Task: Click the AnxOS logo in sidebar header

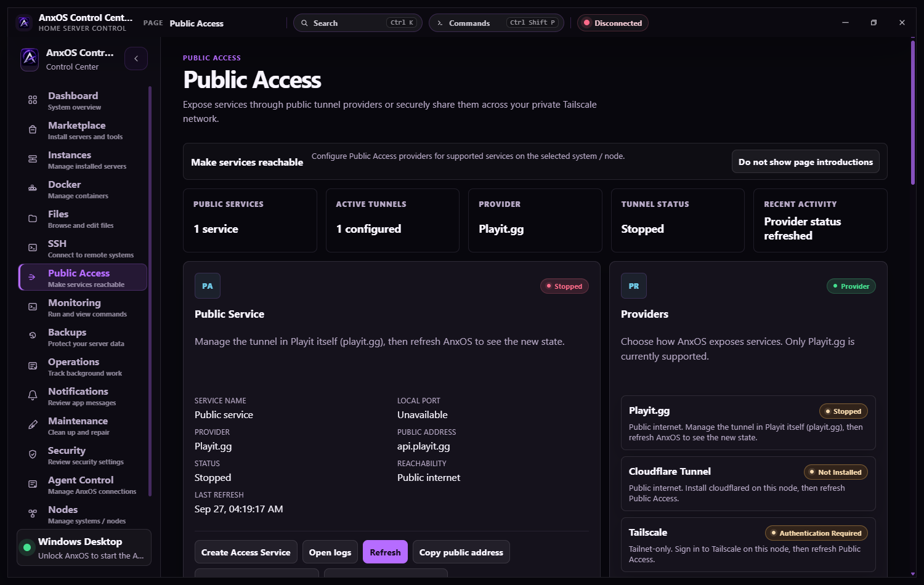Action: pyautogui.click(x=30, y=59)
